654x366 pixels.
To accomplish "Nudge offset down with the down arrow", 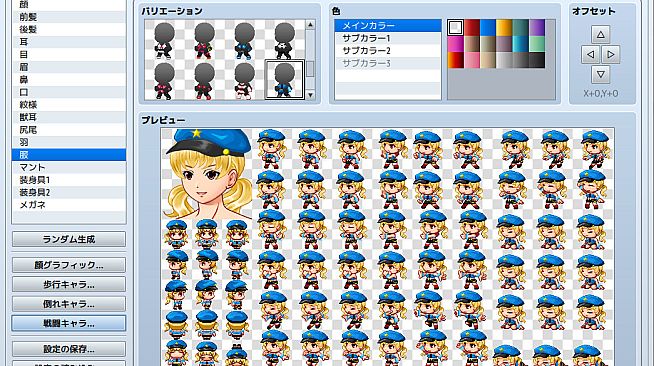I will [601, 74].
